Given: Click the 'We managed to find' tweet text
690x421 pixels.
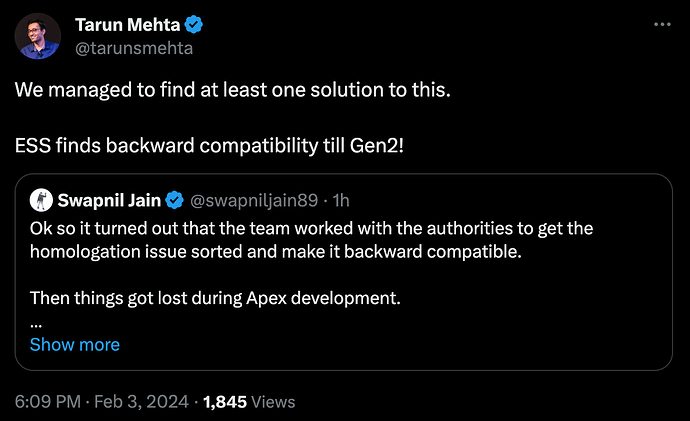Looking at the screenshot, I should coord(233,90).
